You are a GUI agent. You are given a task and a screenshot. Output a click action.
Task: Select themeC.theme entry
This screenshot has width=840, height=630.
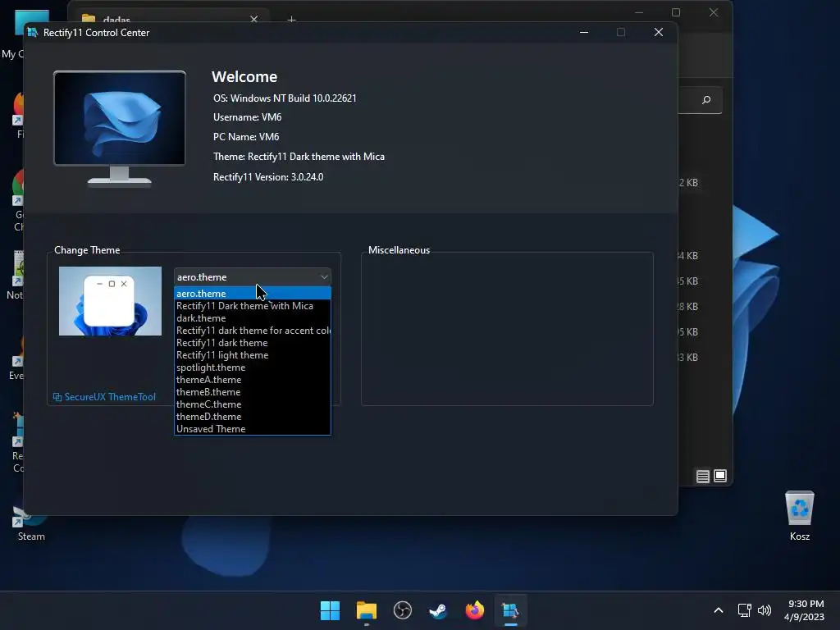[x=253, y=404]
